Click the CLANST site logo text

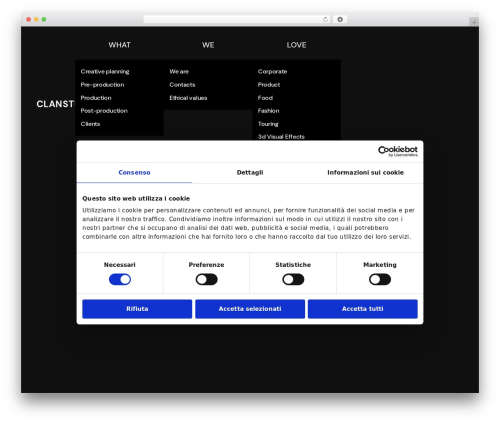[x=55, y=104]
